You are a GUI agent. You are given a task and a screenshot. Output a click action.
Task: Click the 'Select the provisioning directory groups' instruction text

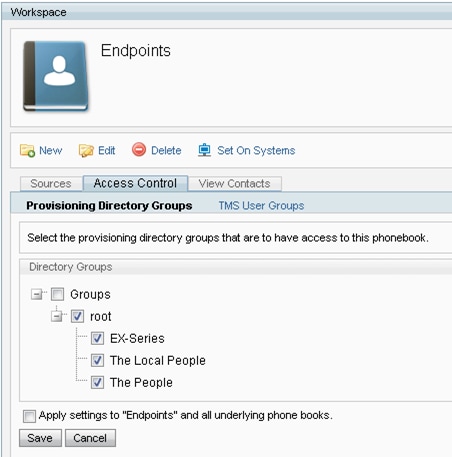click(228, 238)
